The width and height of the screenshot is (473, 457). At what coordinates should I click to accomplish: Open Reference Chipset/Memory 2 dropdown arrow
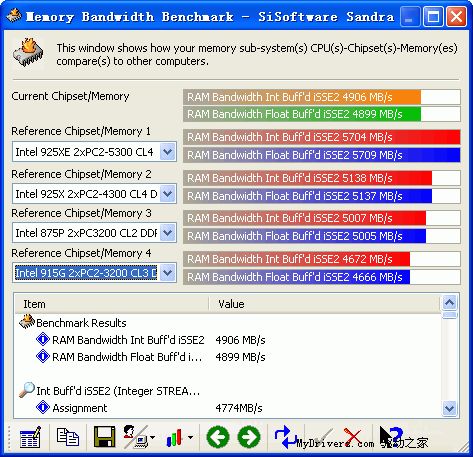point(167,194)
